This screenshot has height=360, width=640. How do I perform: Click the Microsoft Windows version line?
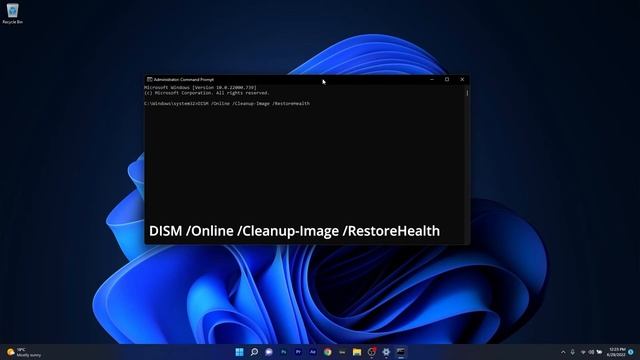[200, 88]
